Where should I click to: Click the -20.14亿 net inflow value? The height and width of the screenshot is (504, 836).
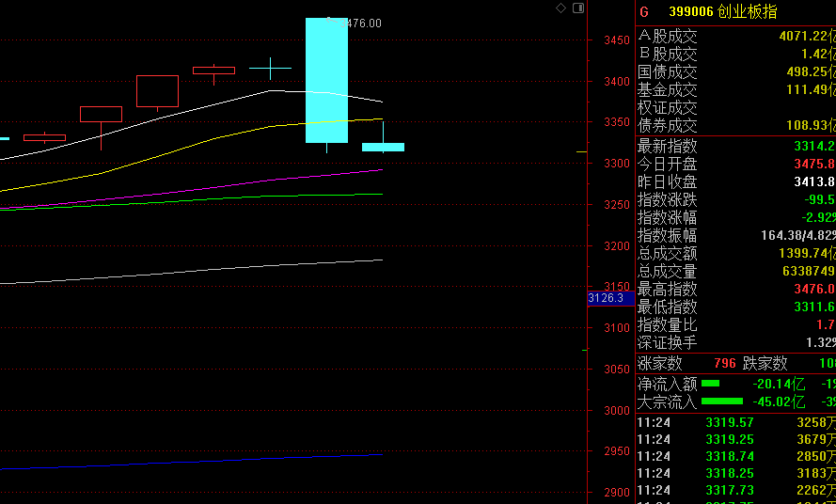click(779, 384)
